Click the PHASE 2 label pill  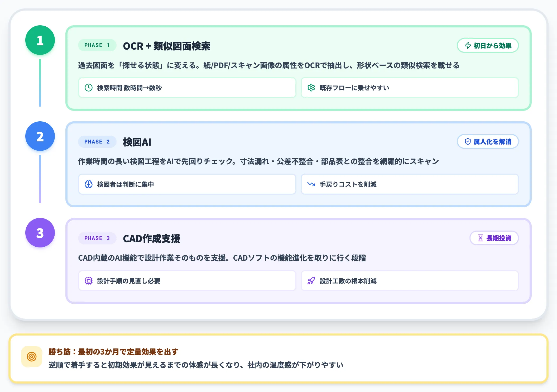[x=97, y=142]
